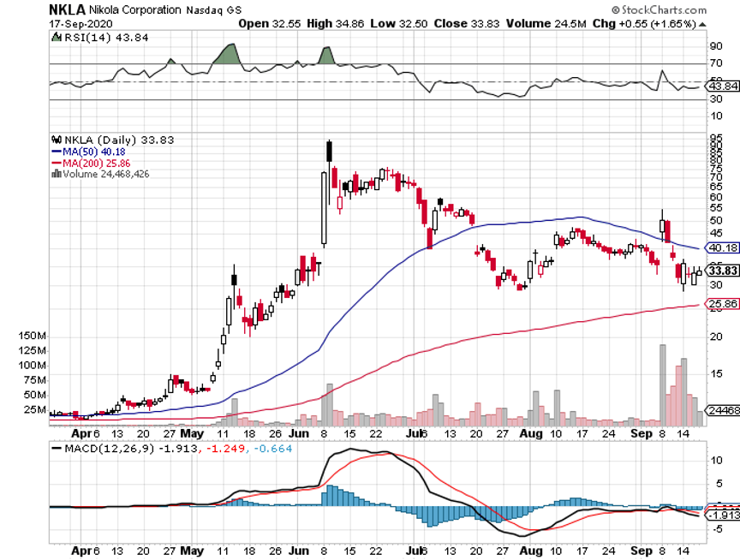The image size is (740, 560).
Task: Click the Jun label on the price chart date axis
Action: pos(298,433)
